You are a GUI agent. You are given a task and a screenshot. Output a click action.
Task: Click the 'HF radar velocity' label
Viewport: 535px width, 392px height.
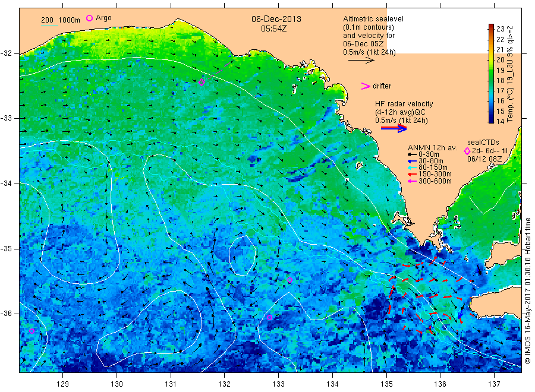tap(404, 103)
